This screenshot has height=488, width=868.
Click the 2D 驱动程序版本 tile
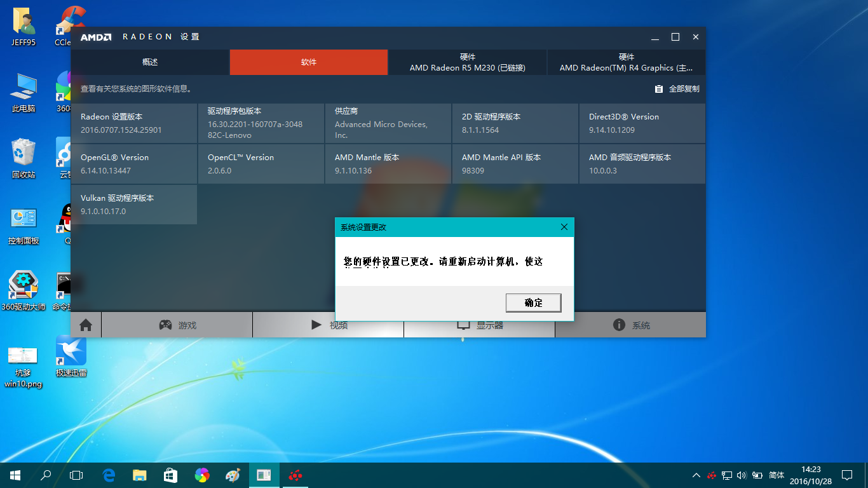515,123
